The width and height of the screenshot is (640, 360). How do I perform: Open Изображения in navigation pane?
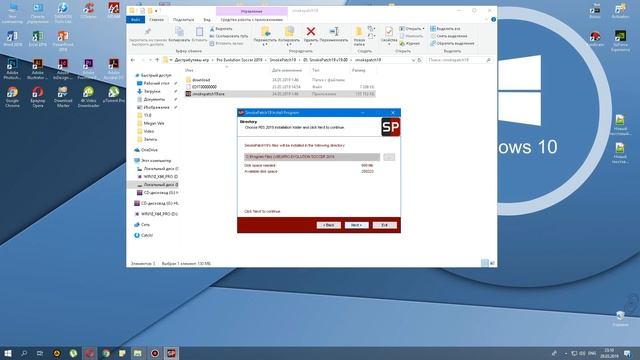tap(156, 107)
